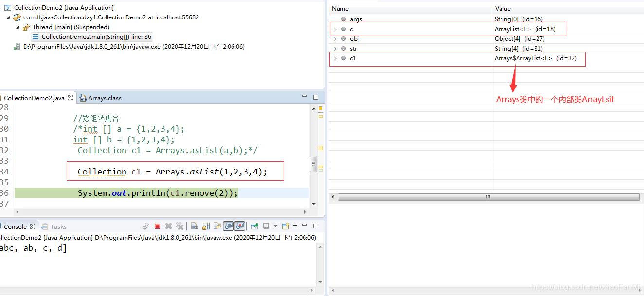Expand the variable obj

[335, 39]
